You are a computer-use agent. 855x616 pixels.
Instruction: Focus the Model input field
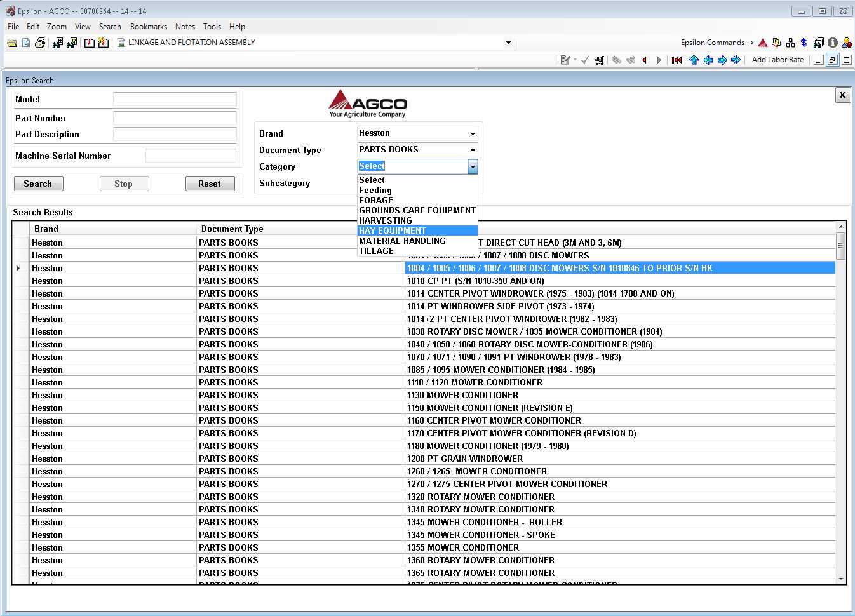[x=175, y=99]
